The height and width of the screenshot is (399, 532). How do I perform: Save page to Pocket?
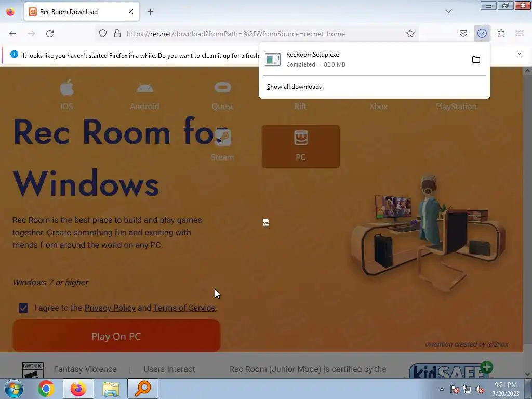point(463,34)
